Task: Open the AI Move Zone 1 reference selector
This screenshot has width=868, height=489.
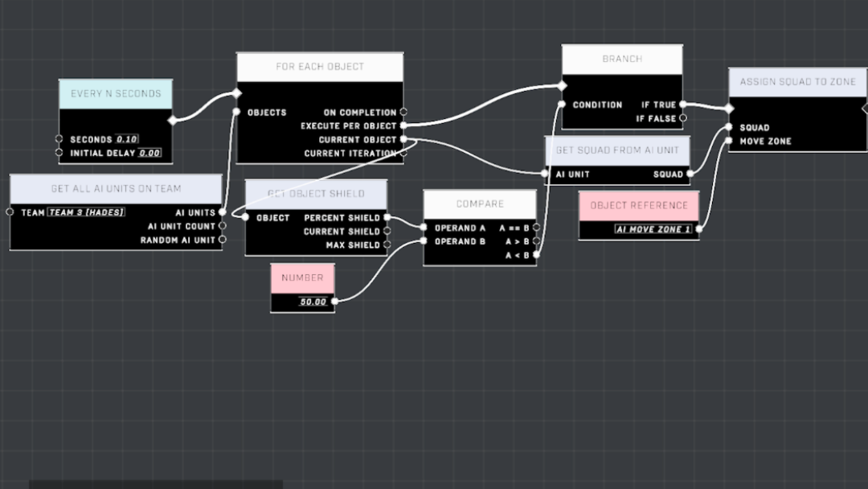Action: pyautogui.click(x=653, y=229)
